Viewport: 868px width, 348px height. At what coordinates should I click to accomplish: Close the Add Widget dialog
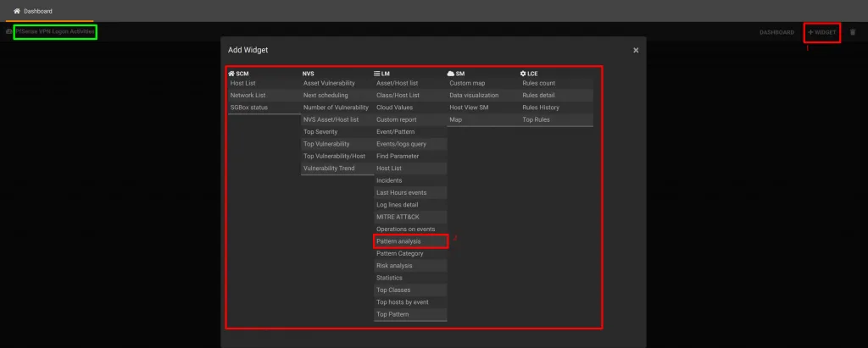pyautogui.click(x=636, y=50)
